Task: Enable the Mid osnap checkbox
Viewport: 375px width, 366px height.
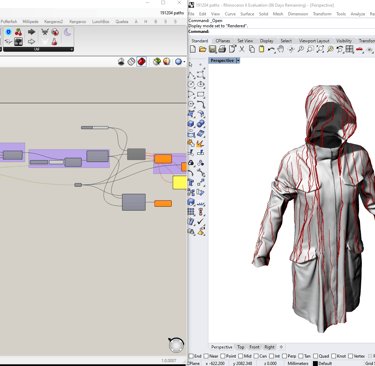Action: point(241,356)
